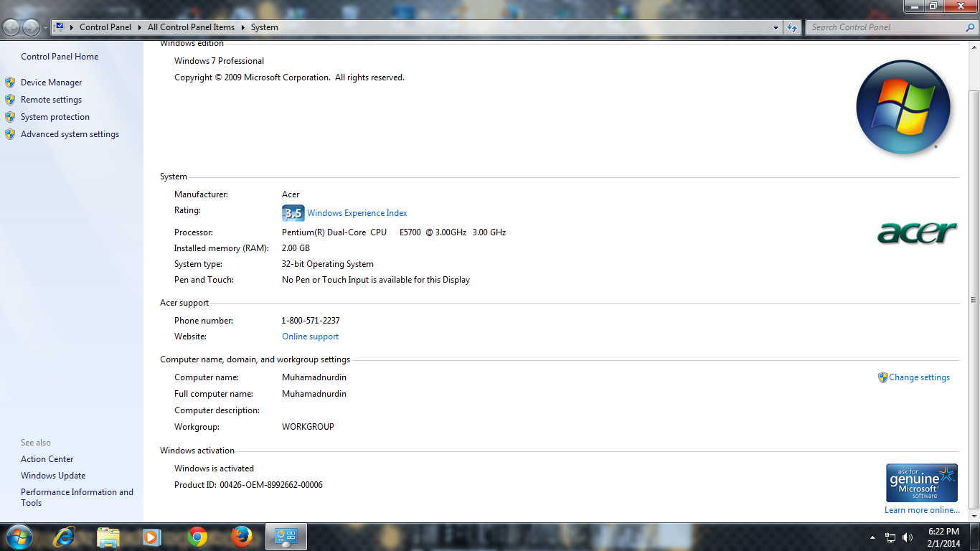Click the vertical scrollbar thumb
980x551 pixels.
(x=974, y=299)
